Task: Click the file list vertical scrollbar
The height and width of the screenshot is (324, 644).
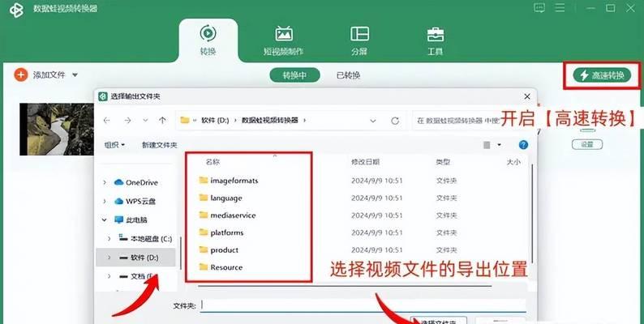Action: 533,213
